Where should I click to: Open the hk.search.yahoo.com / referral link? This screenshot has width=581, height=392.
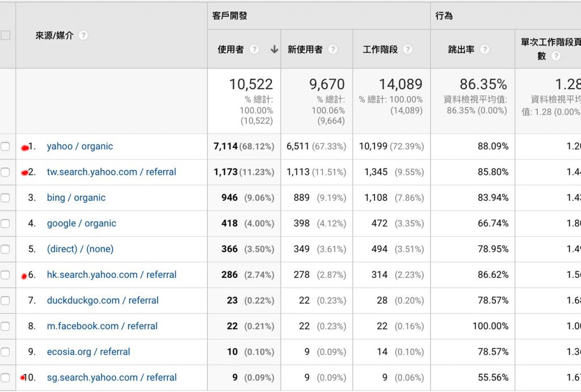[112, 275]
